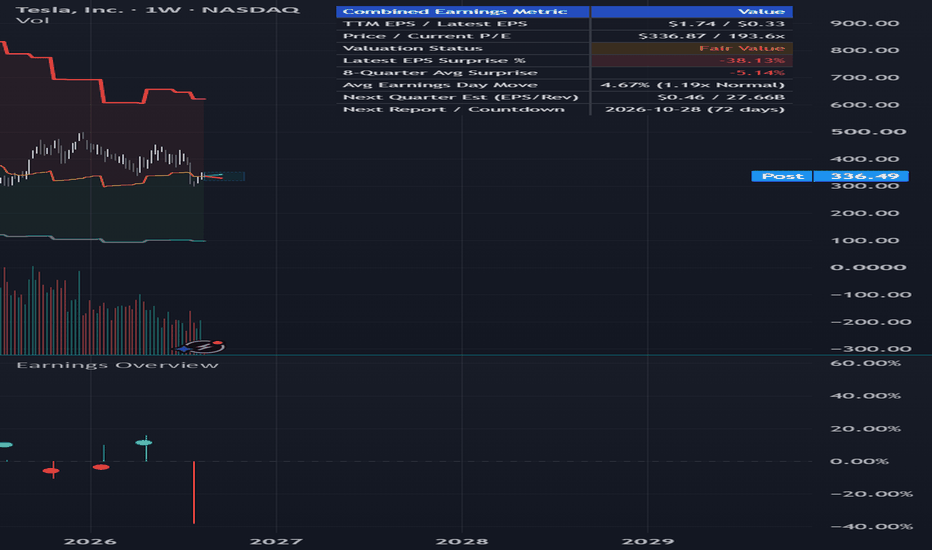
Task: Click the 900.00 price scale label
Action: click(x=865, y=23)
